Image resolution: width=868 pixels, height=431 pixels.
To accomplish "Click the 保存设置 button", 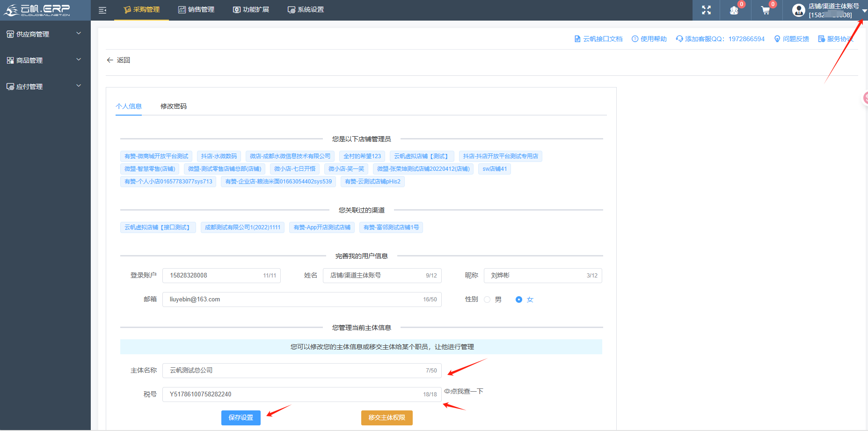I will (x=241, y=417).
